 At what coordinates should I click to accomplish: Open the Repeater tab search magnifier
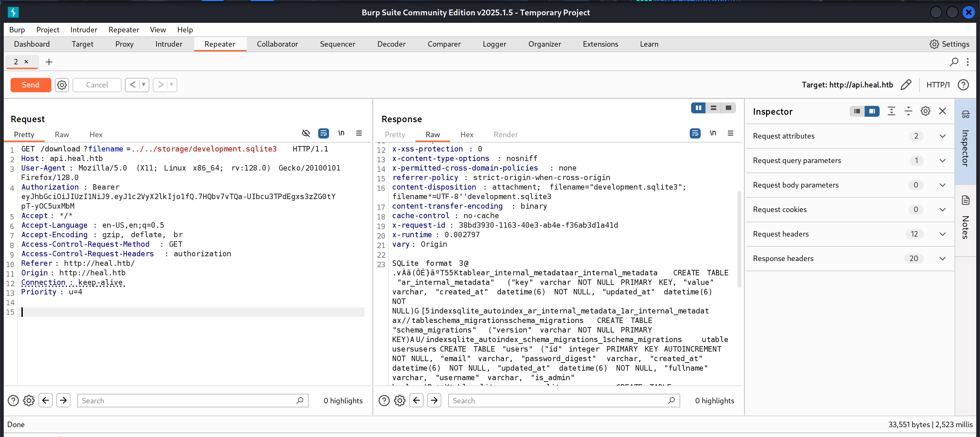[x=954, y=62]
